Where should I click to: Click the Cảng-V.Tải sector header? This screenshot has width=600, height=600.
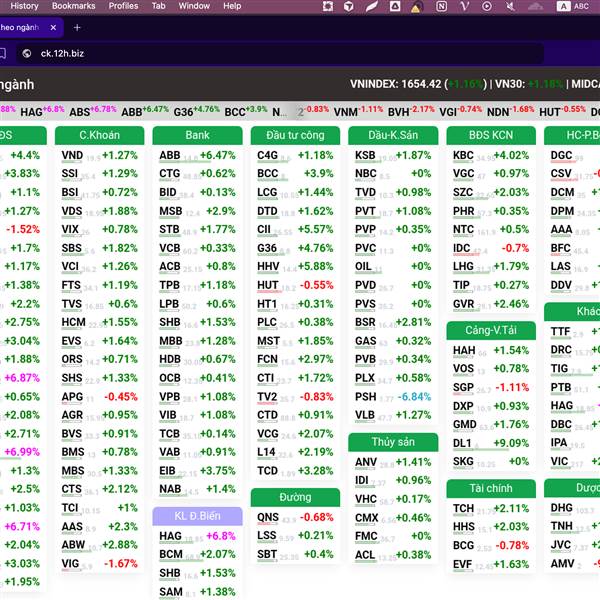(x=491, y=330)
